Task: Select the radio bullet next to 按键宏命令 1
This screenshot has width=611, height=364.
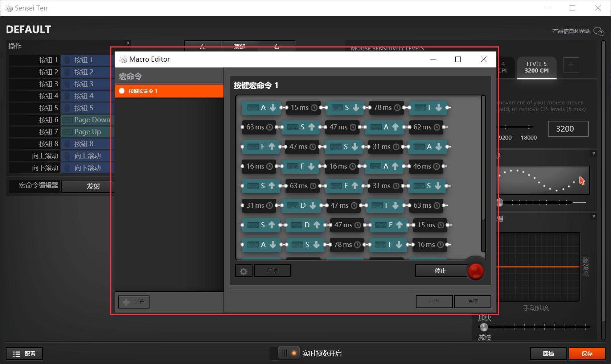Action: click(x=122, y=91)
